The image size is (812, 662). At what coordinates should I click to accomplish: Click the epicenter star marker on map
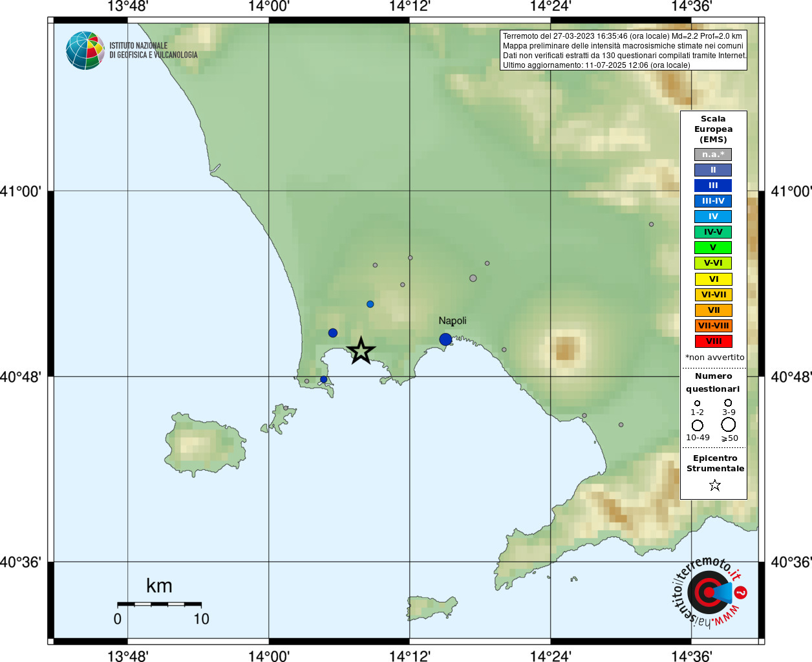point(361,350)
